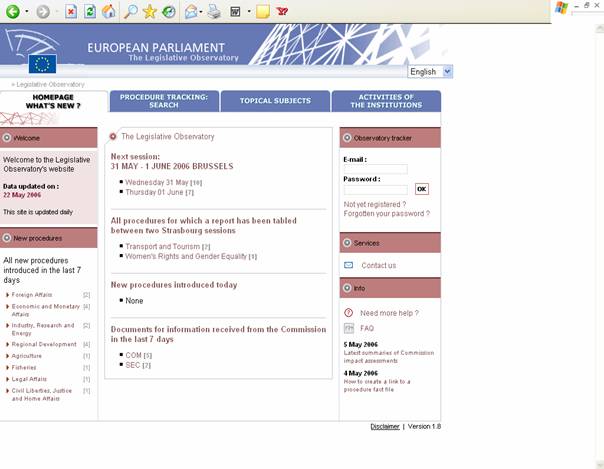This screenshot has height=469, width=604.
Task: Click the E-mail input field
Action: tap(375, 169)
